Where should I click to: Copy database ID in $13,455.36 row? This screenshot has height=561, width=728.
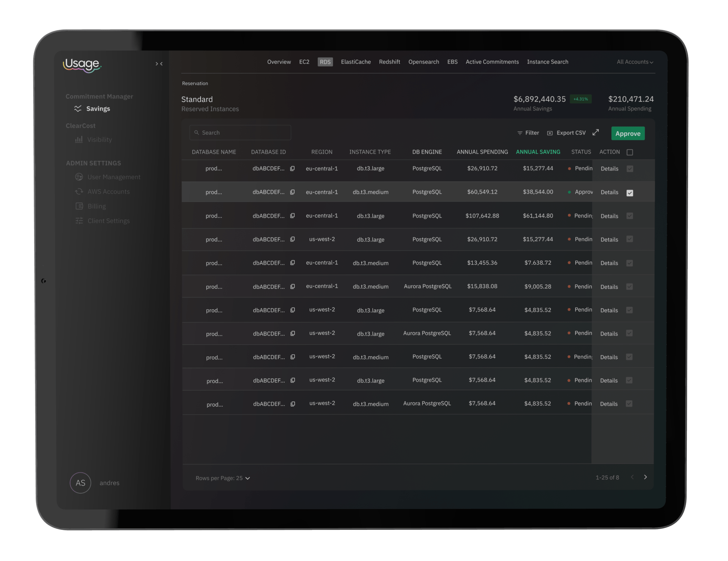point(293,263)
